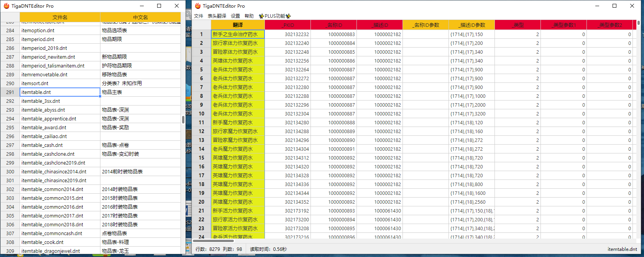This screenshot has height=257, width=644.
Task: Click the vertical scrollbar thumb of the file list
Action: (x=183, y=119)
